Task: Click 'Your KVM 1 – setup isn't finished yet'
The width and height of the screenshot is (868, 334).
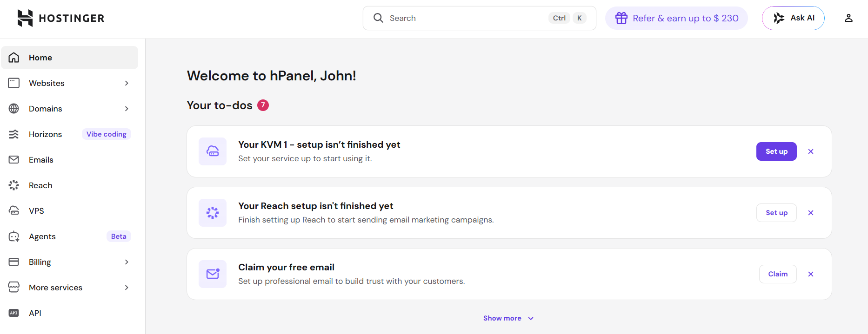Action: 319,144
